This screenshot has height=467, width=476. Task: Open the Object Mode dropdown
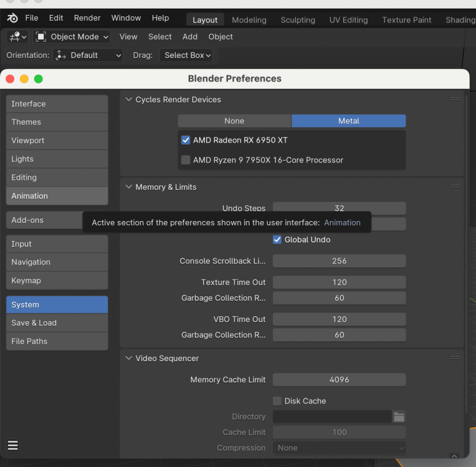click(x=72, y=37)
